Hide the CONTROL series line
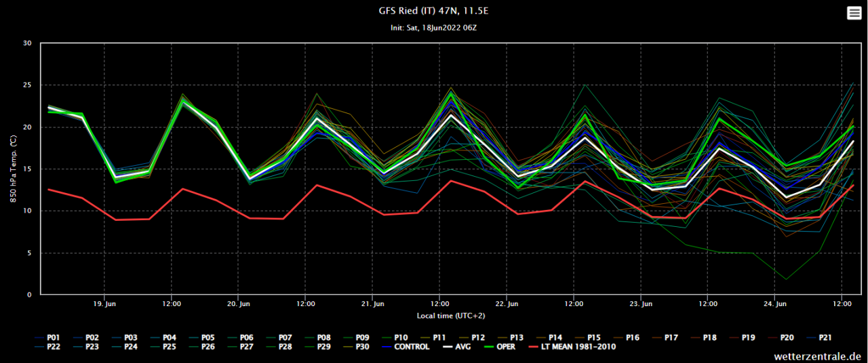This screenshot has height=363, width=868. 411,347
